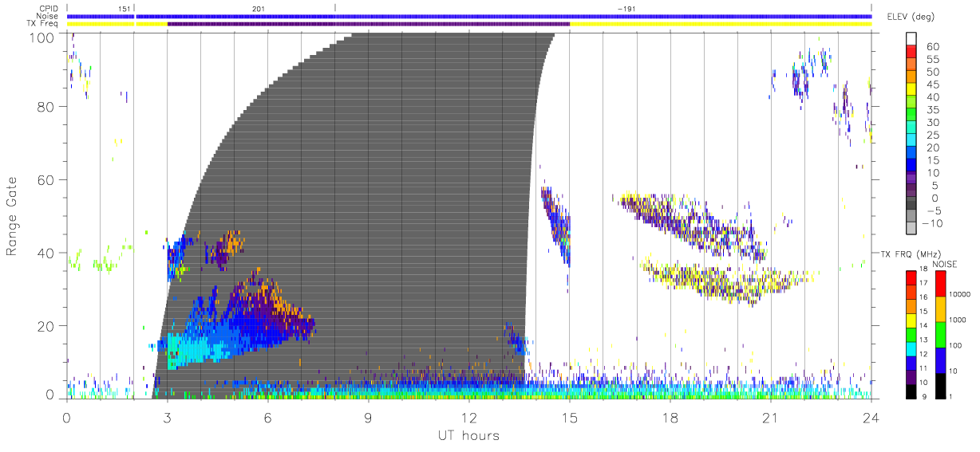
Task: Click the 'UT hours' axis title
Action: pos(468,435)
